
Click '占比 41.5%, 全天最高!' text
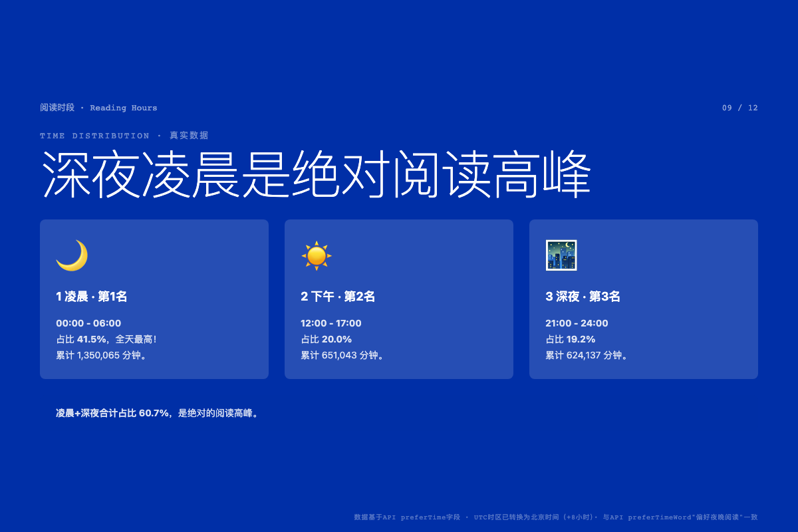[x=106, y=339]
